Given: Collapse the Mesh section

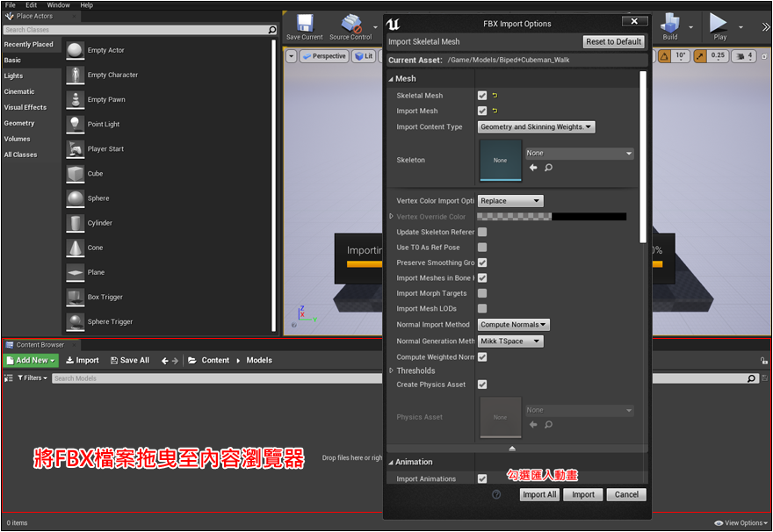Looking at the screenshot, I should [x=391, y=79].
